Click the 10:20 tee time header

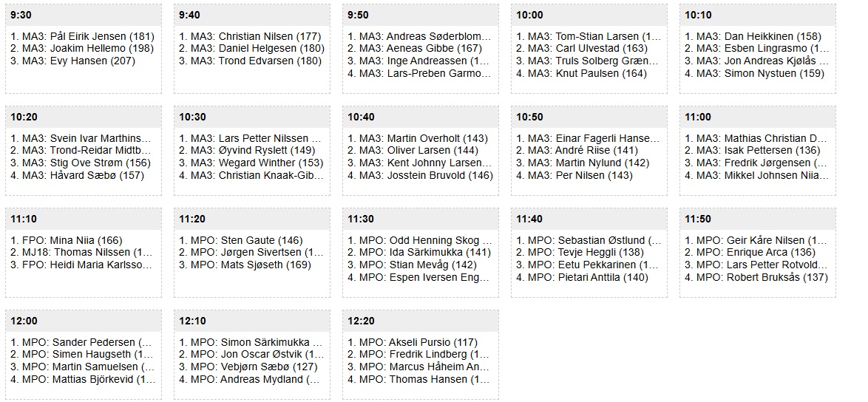(x=83, y=117)
